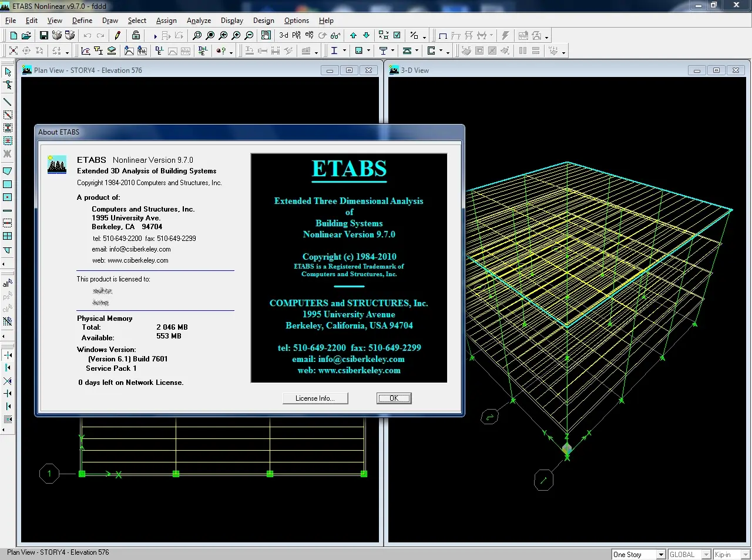Click the Zoom Out magnifier with minus
The width and height of the screenshot is (752, 560).
tap(249, 35)
